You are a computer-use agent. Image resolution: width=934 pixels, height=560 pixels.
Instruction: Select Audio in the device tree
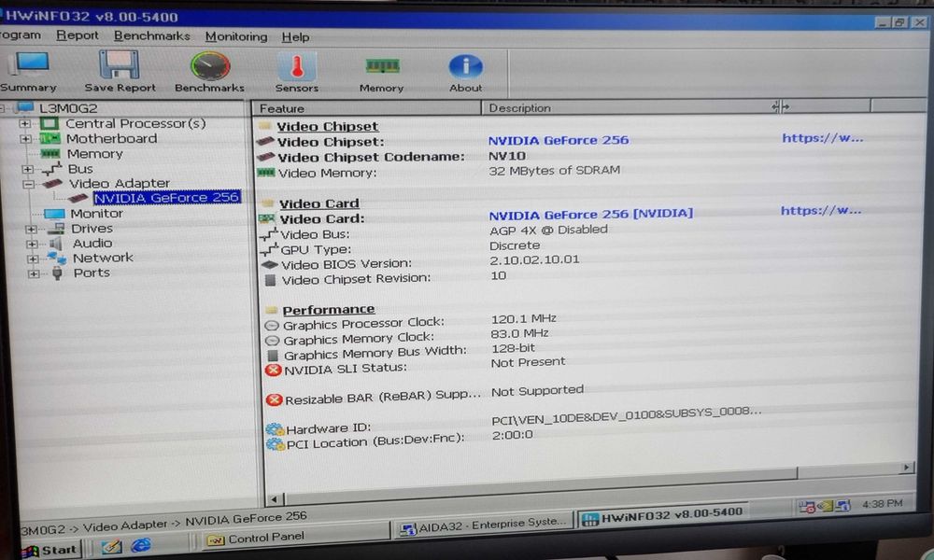point(92,243)
